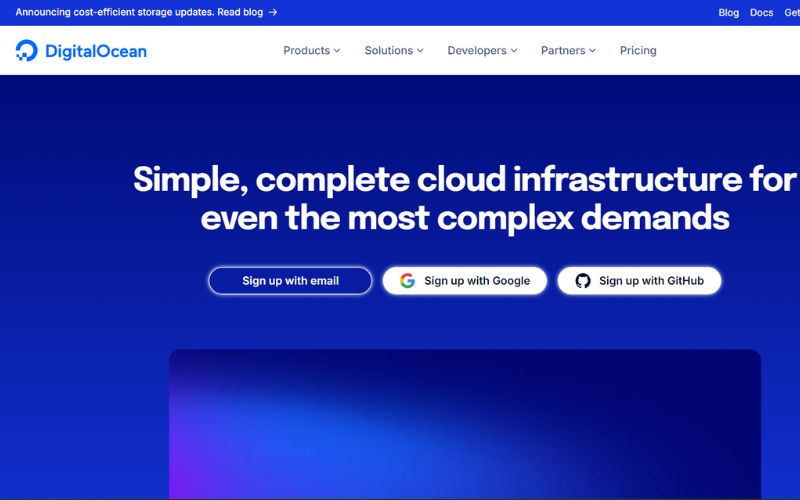The image size is (800, 500).
Task: Click the GitHub octocat icon
Action: click(x=583, y=281)
